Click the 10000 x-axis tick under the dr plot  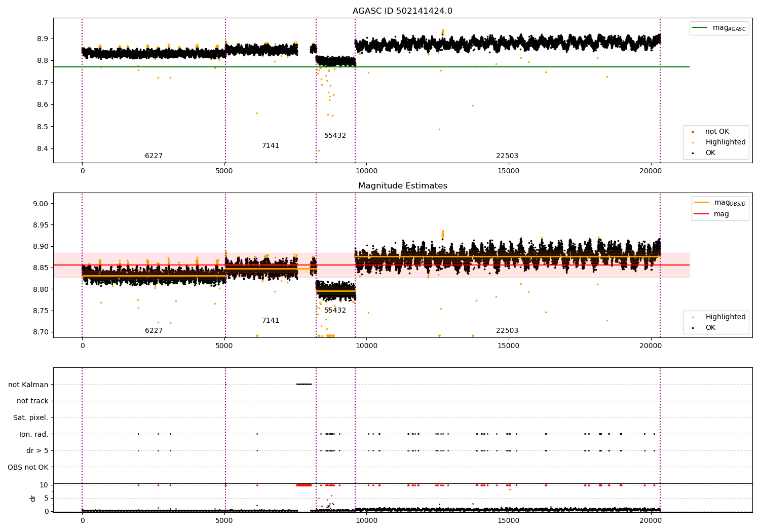(366, 520)
